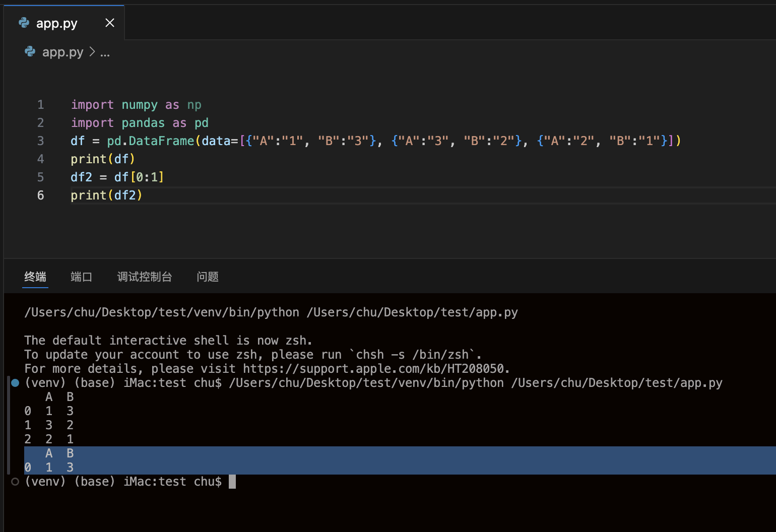Select the app.py tab title

[57, 23]
